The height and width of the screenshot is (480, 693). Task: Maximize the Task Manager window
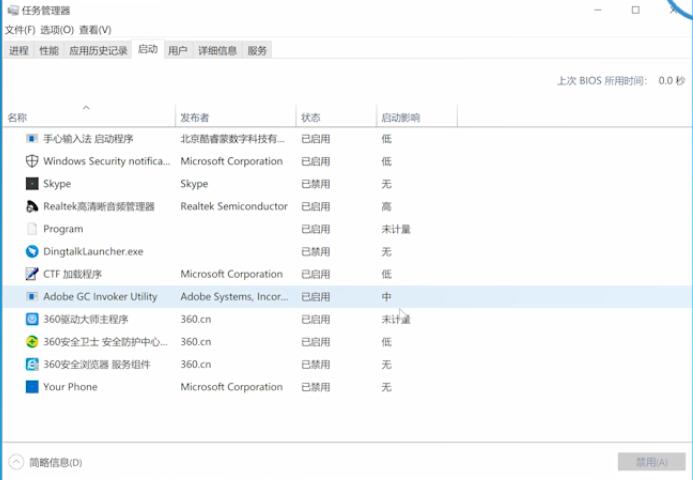click(x=636, y=10)
